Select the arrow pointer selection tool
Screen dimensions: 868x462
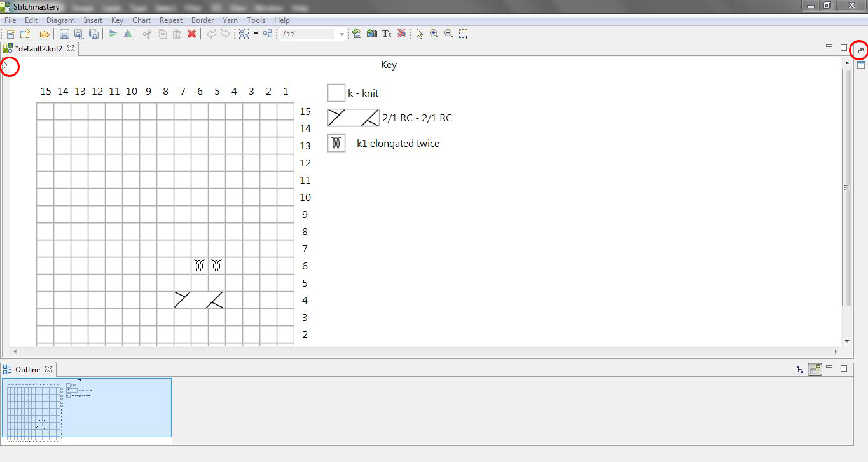click(x=419, y=34)
